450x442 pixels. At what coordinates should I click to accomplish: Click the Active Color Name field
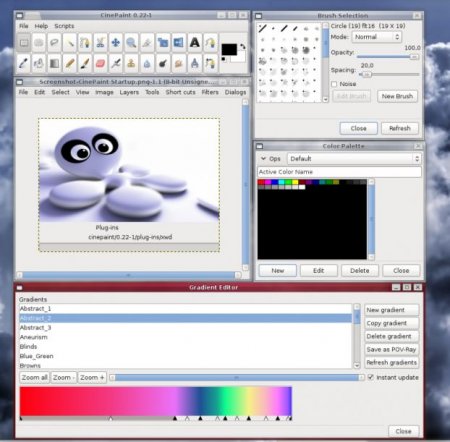tap(339, 172)
